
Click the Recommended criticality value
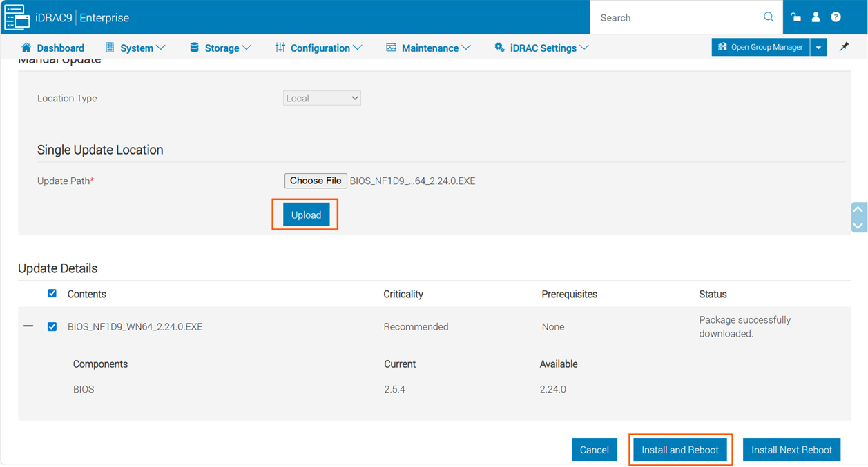click(416, 327)
